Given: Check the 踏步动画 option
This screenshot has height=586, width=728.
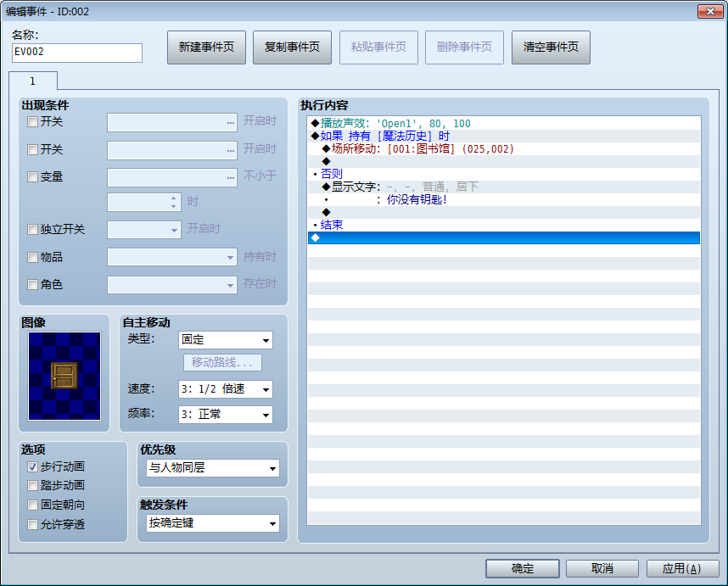Looking at the screenshot, I should click(32, 485).
